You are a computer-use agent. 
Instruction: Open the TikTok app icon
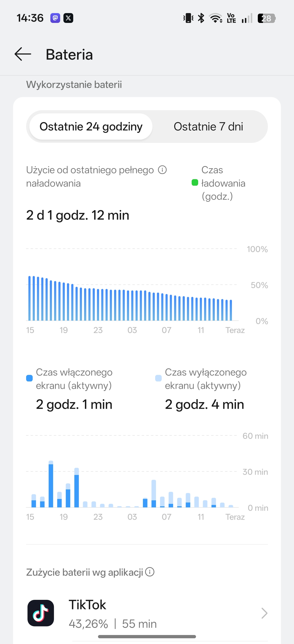click(x=41, y=613)
